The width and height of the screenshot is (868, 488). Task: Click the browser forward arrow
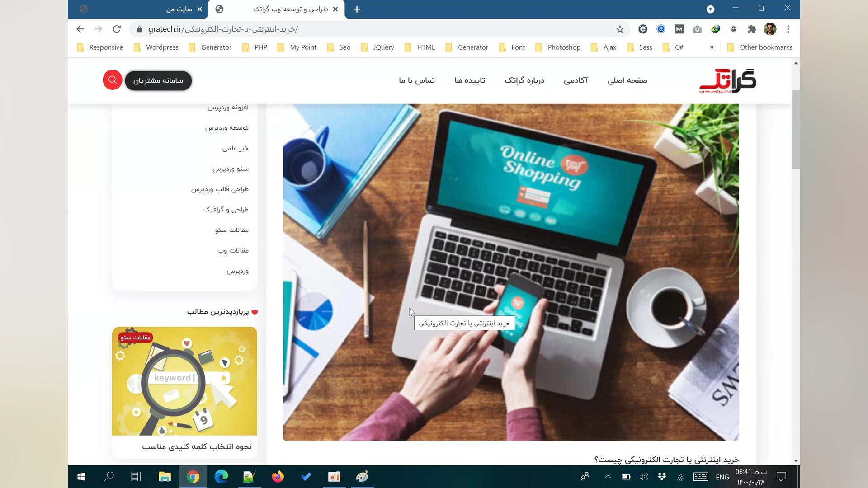coord(98,29)
